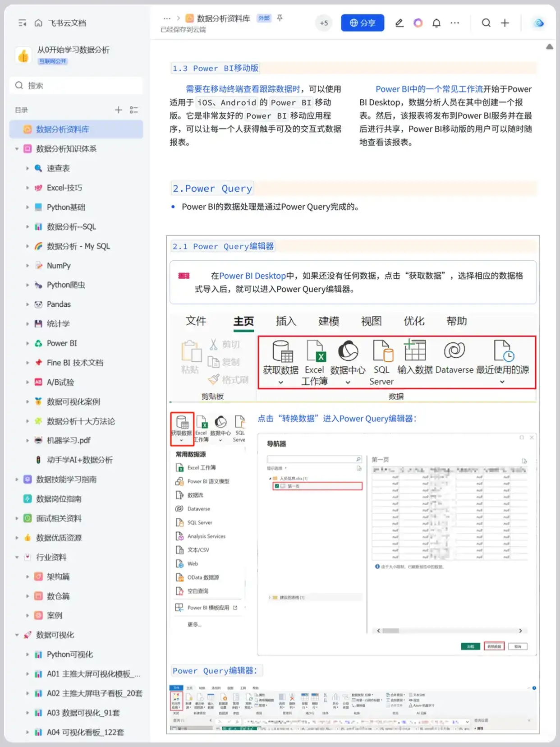This screenshot has height=747, width=560.
Task: Click the 2.Power Query heading
Action: pyautogui.click(x=212, y=189)
